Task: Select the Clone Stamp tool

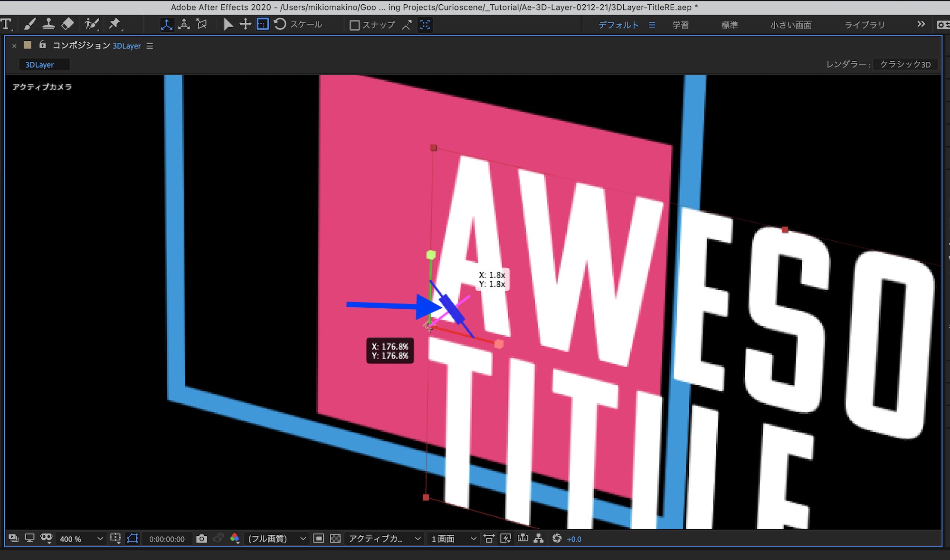Action: click(48, 24)
